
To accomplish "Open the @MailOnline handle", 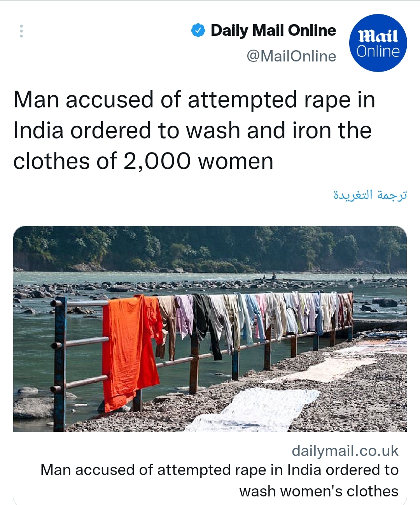I will tap(291, 56).
